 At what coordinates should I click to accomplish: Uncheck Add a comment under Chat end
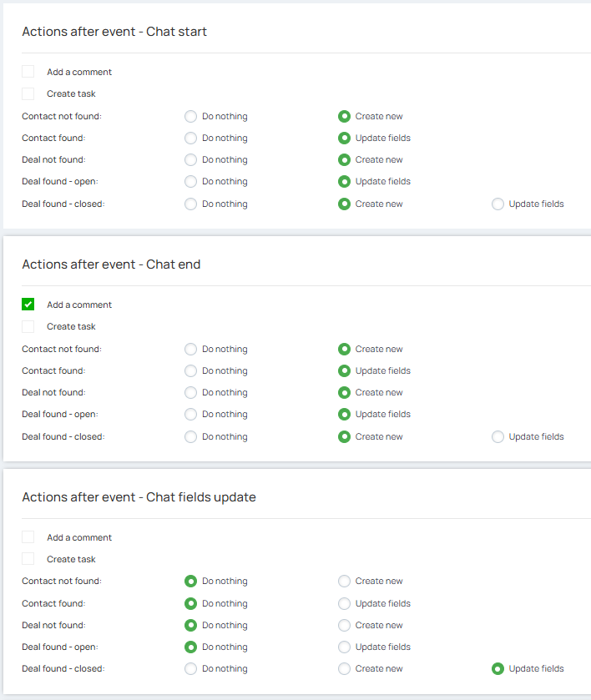point(28,305)
